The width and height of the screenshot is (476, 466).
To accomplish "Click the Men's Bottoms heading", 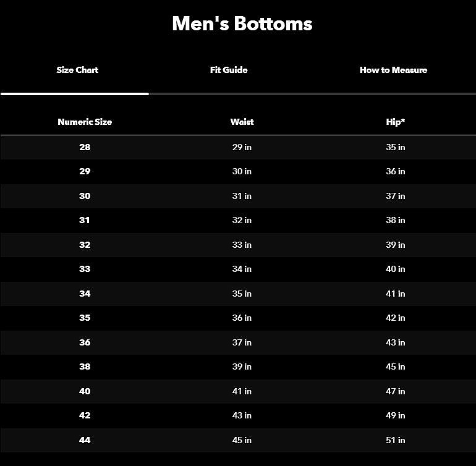I will 242,23.
